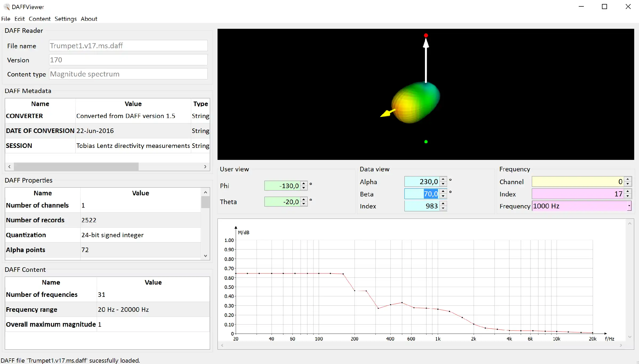Screen dimensions: 639x364
Task: Increment the Data view Index spinner
Action: click(x=443, y=204)
